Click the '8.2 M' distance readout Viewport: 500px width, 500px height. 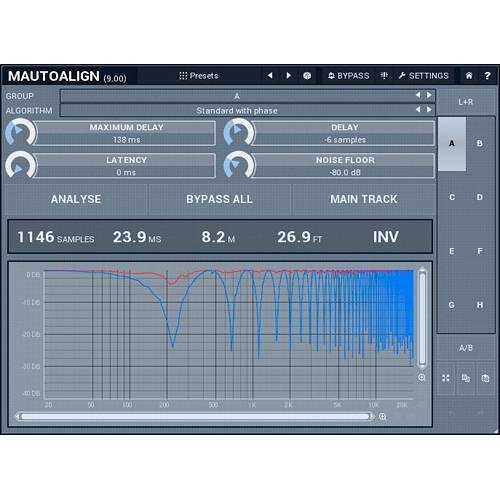click(218, 237)
